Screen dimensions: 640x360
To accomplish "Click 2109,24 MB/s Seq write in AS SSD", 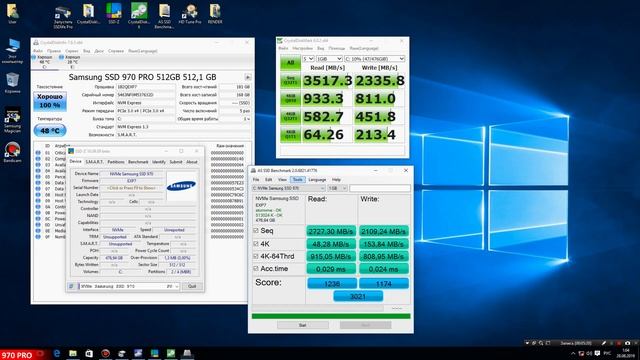I will (384, 231).
